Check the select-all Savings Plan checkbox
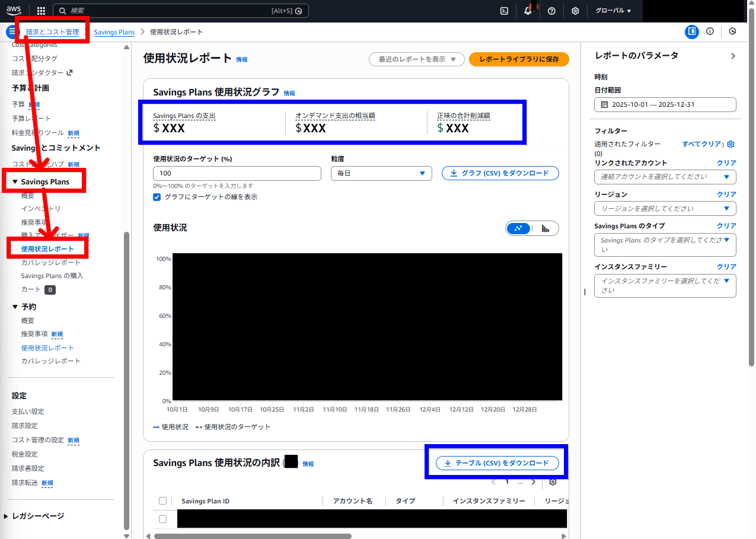The width and height of the screenshot is (756, 539). tap(163, 501)
